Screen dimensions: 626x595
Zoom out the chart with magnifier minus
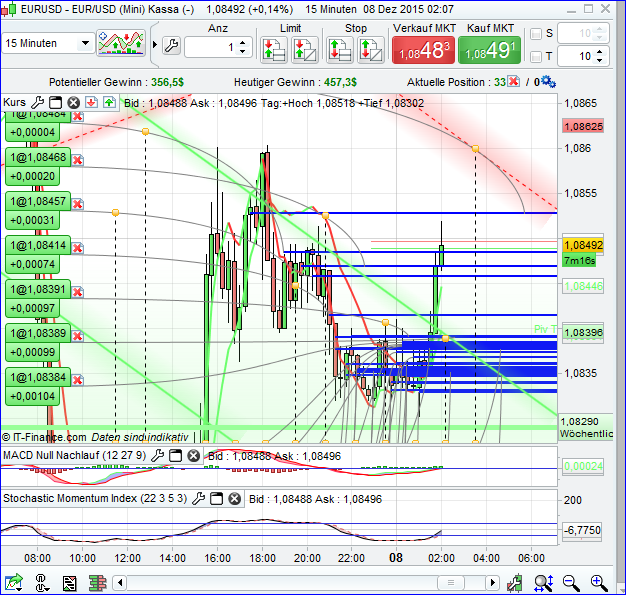pyautogui.click(x=572, y=582)
